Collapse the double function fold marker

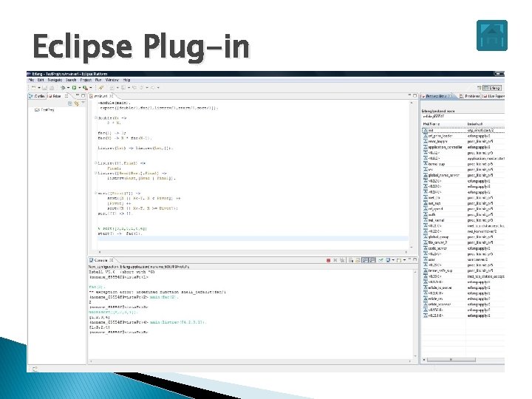[x=96, y=117]
